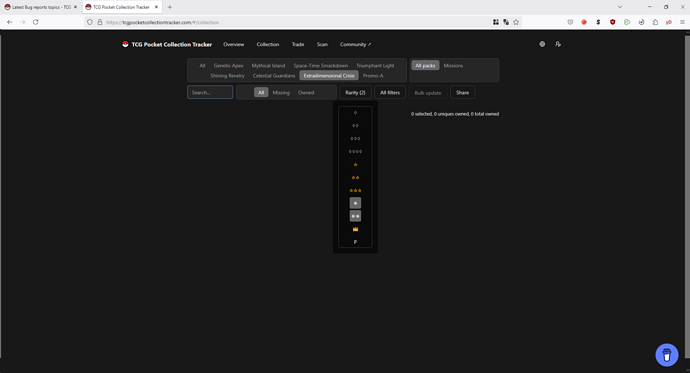Select the Extradimensional Crisis expansion
The image size is (690, 373).
[x=329, y=76]
